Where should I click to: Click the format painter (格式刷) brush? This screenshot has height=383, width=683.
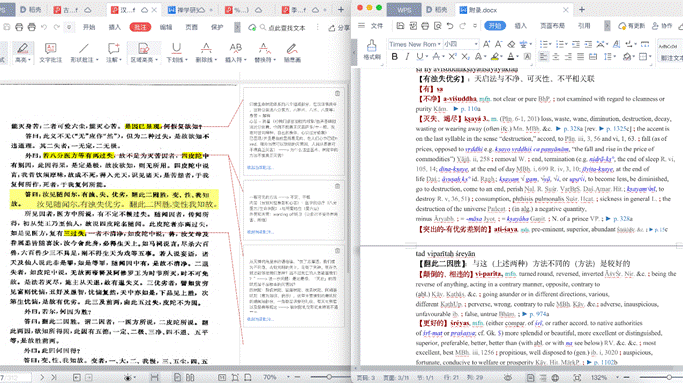click(372, 50)
